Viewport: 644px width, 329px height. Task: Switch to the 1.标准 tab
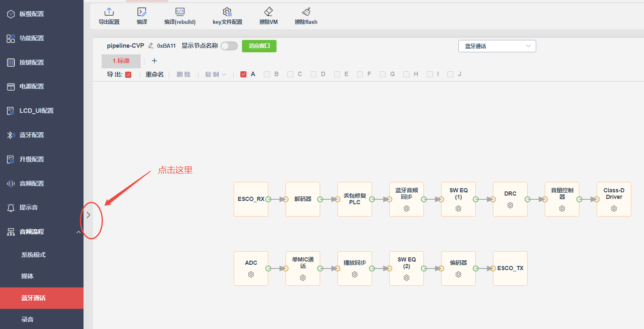click(121, 61)
